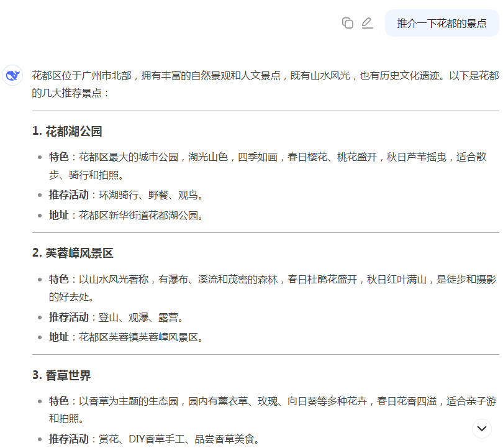Select the heading 3. 香草世界

point(61,375)
